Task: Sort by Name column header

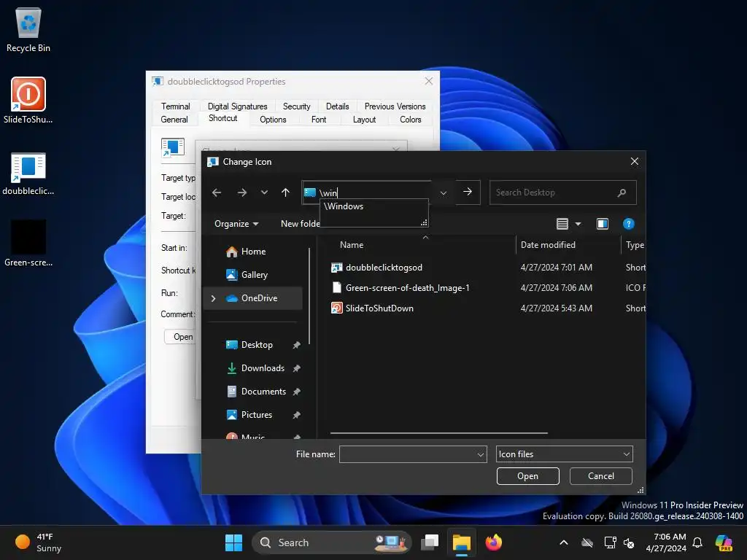Action: coord(352,245)
